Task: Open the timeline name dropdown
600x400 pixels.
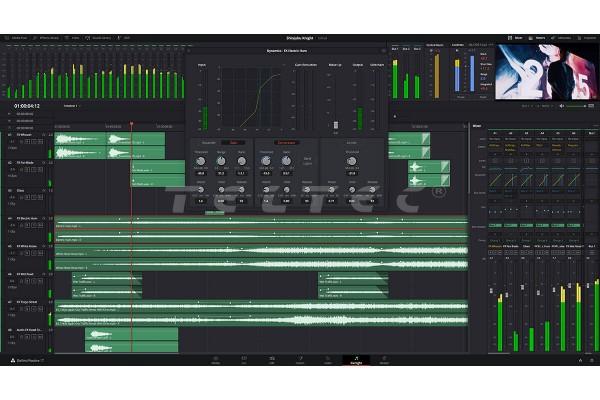Action: [x=72, y=104]
